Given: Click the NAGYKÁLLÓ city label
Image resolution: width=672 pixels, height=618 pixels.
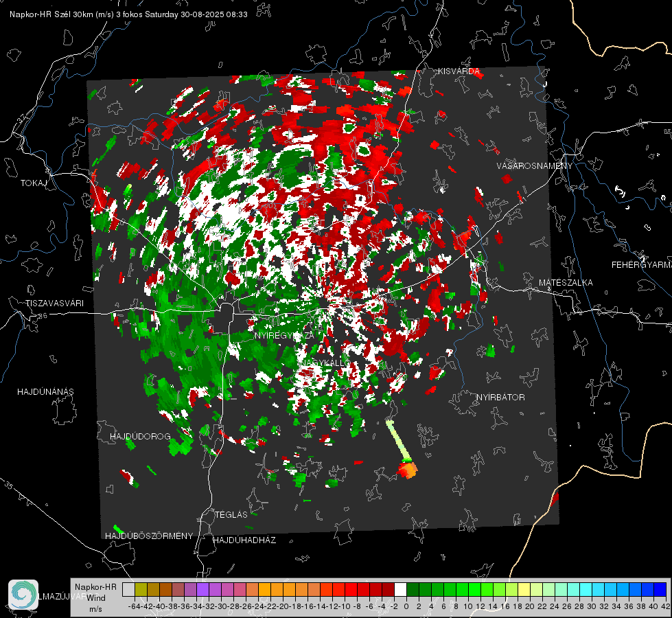Looking at the screenshot, I should click(x=325, y=363).
